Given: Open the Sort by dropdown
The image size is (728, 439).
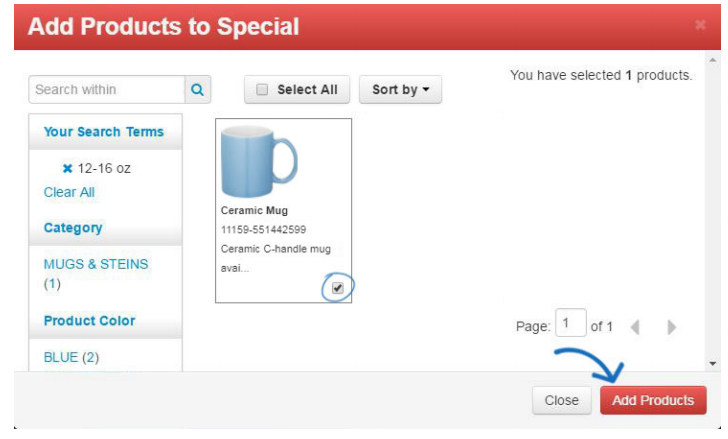Looking at the screenshot, I should coord(400,90).
